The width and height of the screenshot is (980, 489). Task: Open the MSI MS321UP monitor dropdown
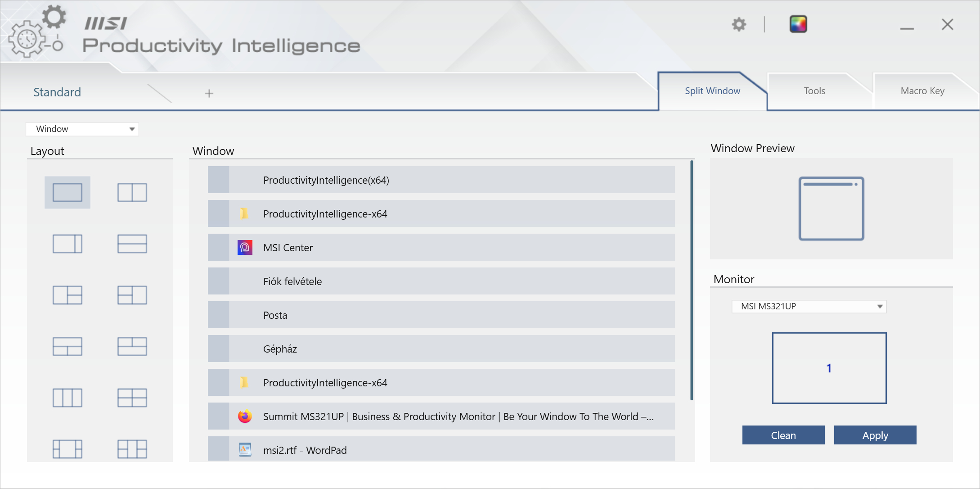tap(809, 307)
